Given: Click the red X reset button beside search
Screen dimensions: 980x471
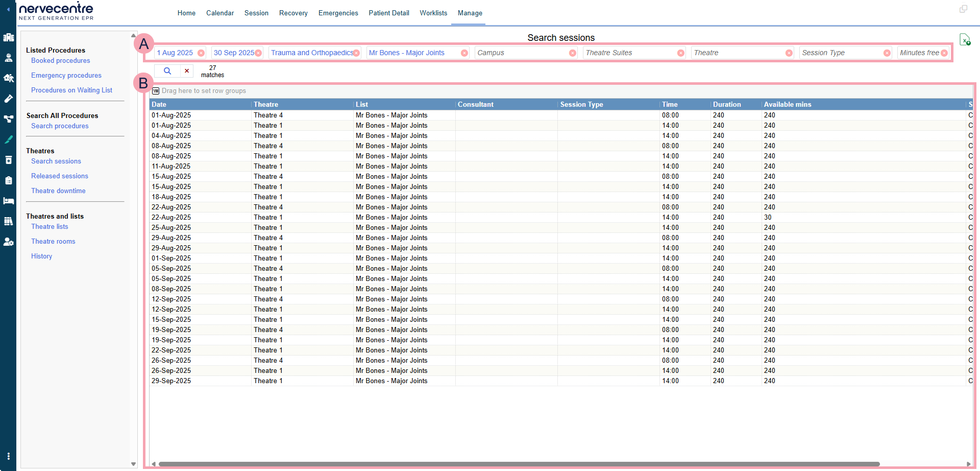Looking at the screenshot, I should pyautogui.click(x=187, y=71).
